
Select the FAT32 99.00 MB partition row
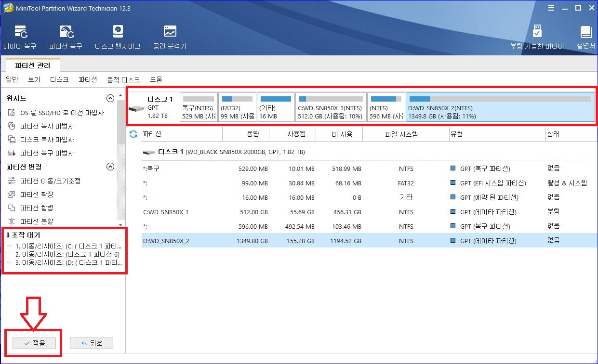click(x=369, y=183)
